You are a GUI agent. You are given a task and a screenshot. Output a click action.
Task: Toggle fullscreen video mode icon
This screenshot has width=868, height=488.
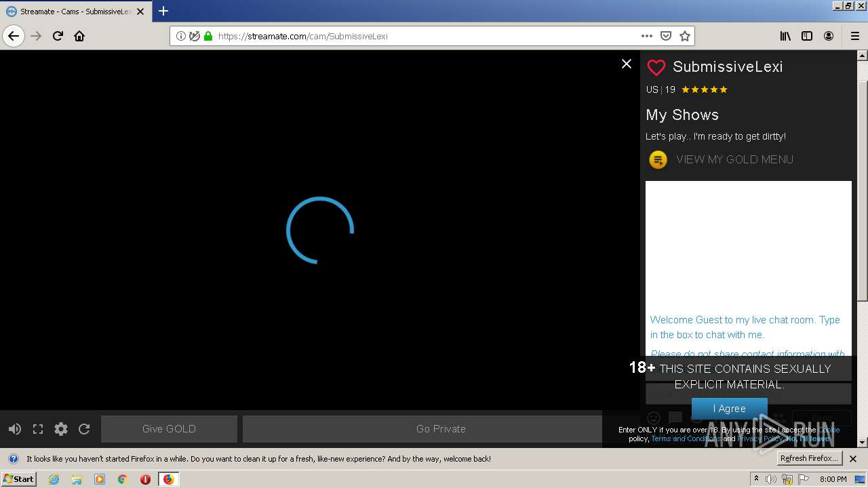[38, 429]
